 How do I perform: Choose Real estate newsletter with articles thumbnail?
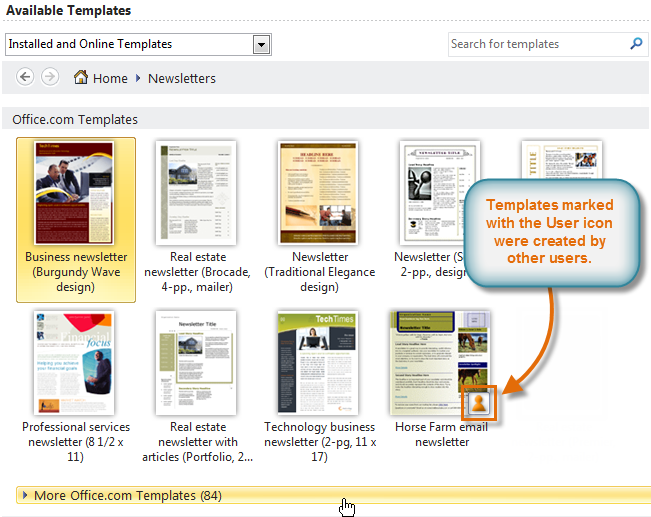click(195, 362)
